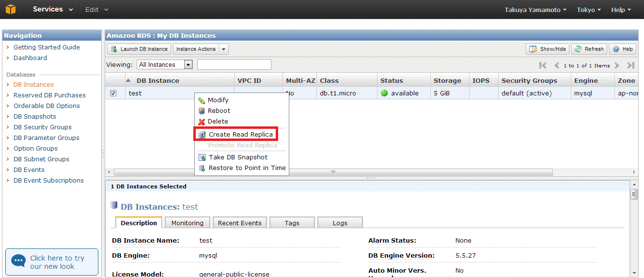Click the AWS orange cube logo

point(10,9)
